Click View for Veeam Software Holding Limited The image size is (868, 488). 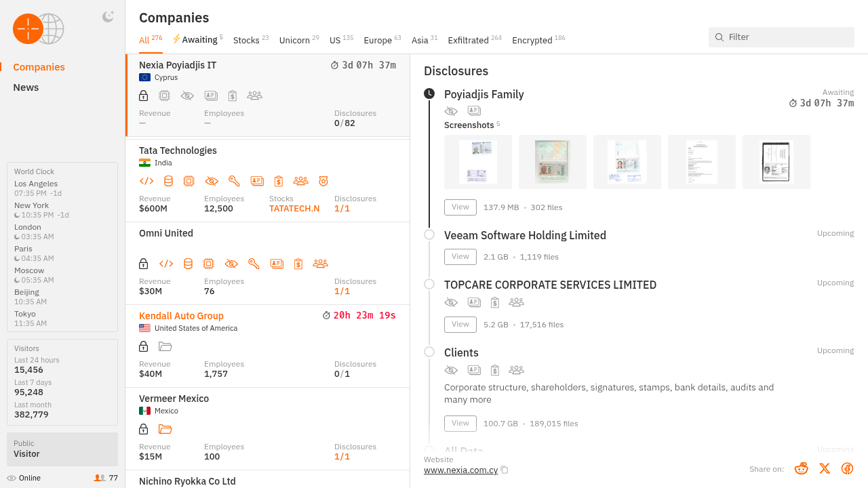[460, 257]
